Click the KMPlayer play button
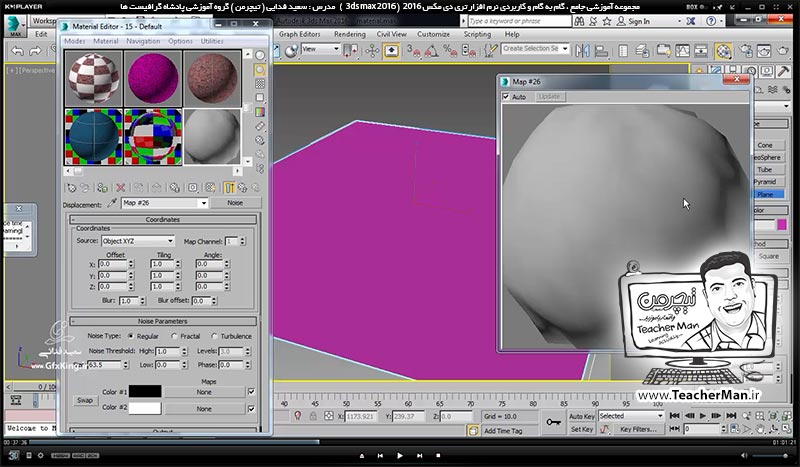This screenshot has width=800, height=467. (x=399, y=455)
